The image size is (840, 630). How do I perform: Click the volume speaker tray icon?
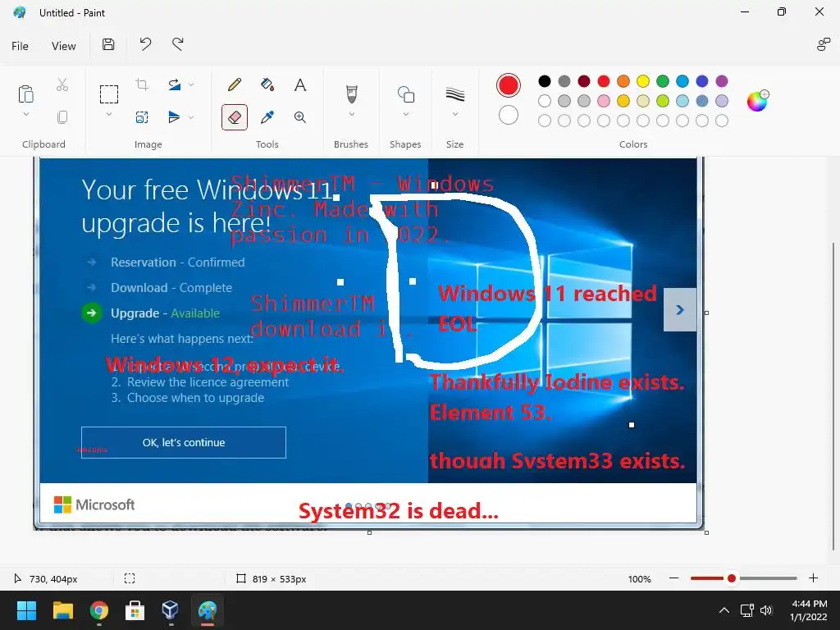coord(766,610)
